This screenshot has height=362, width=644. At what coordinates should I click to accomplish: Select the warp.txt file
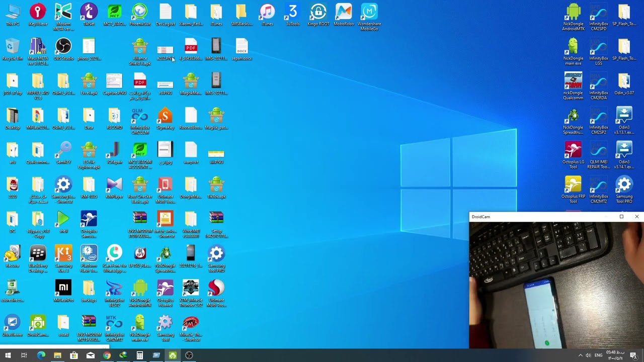click(191, 153)
